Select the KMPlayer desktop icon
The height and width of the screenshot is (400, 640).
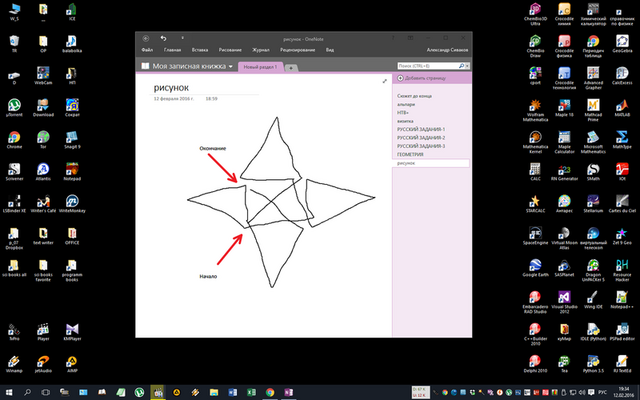(x=72, y=331)
